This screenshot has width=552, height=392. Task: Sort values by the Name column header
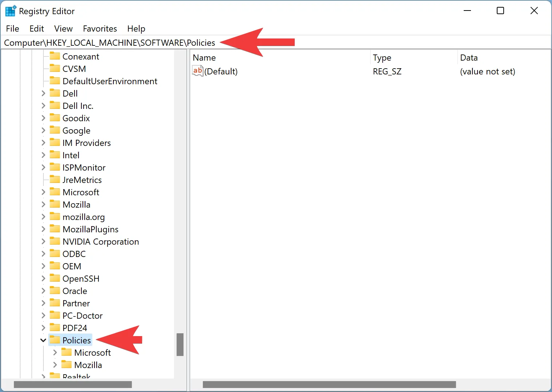pos(204,57)
